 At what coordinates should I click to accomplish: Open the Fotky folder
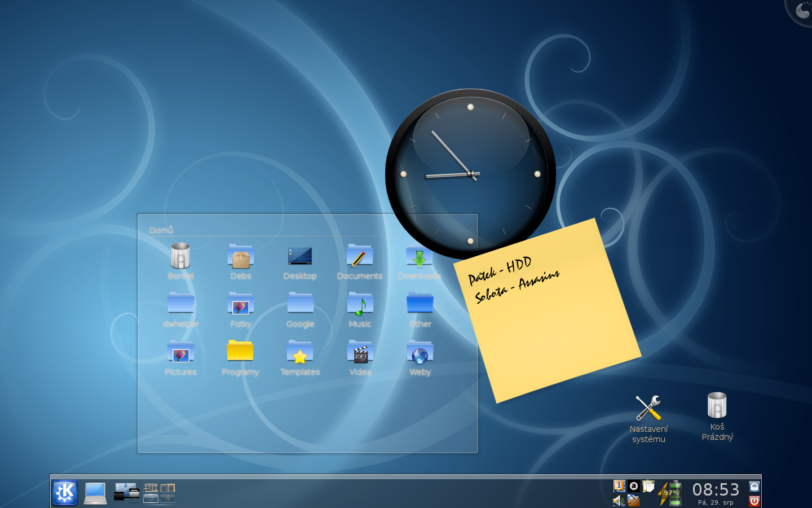(x=241, y=309)
